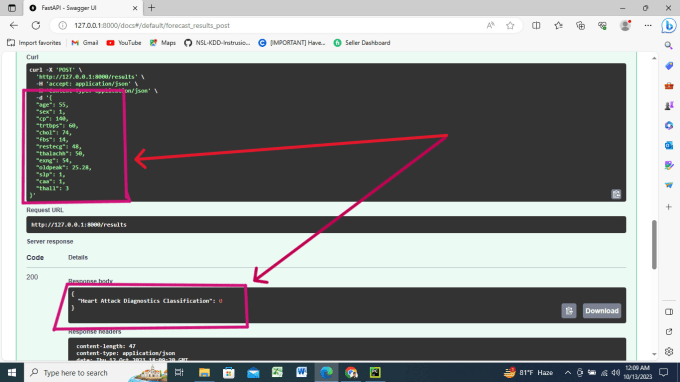Open Chrome from taskbar
Image resolution: width=680 pixels, height=382 pixels.
coord(351,372)
